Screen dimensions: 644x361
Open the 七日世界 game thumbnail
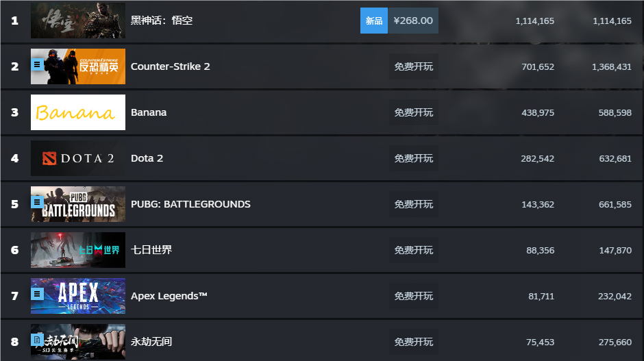pyautogui.click(x=78, y=250)
